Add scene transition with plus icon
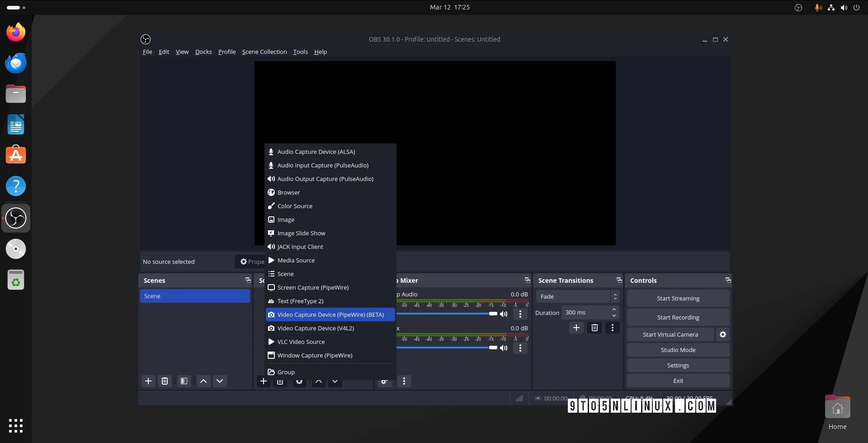The width and height of the screenshot is (868, 443). [x=576, y=328]
